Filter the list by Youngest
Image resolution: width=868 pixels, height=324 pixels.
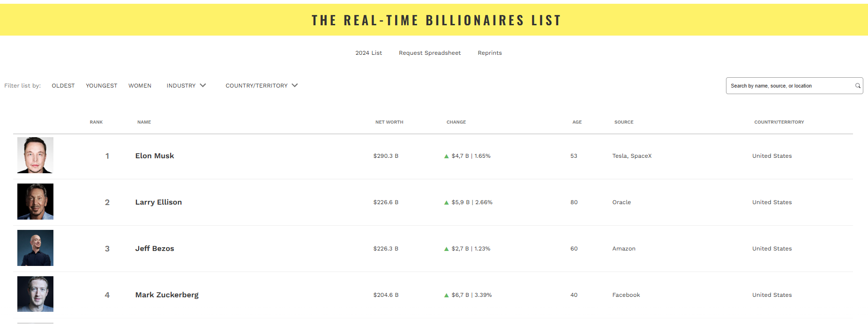click(x=101, y=86)
